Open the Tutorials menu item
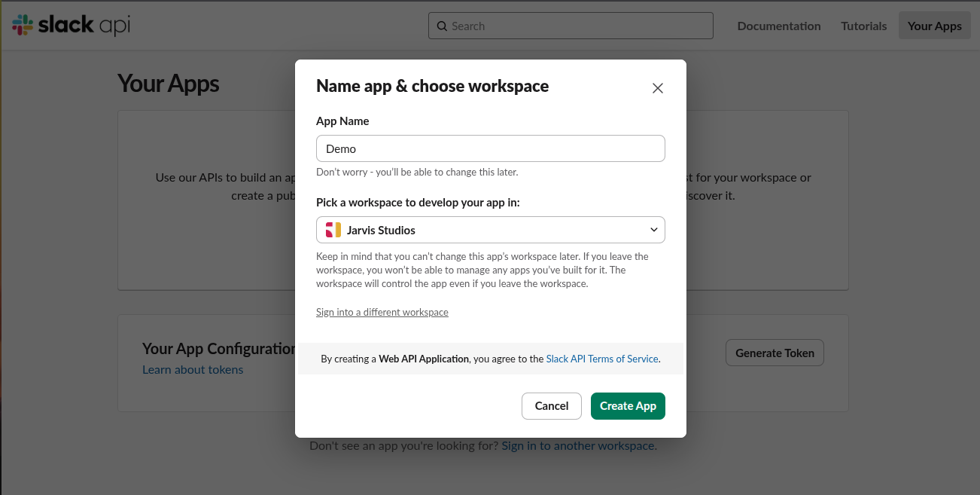Viewport: 980px width, 495px height. point(864,26)
